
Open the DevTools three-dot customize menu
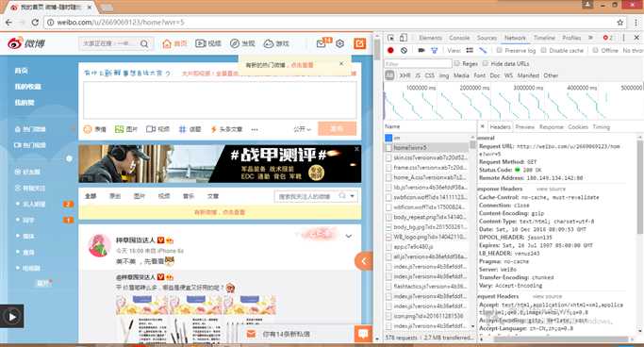point(623,38)
